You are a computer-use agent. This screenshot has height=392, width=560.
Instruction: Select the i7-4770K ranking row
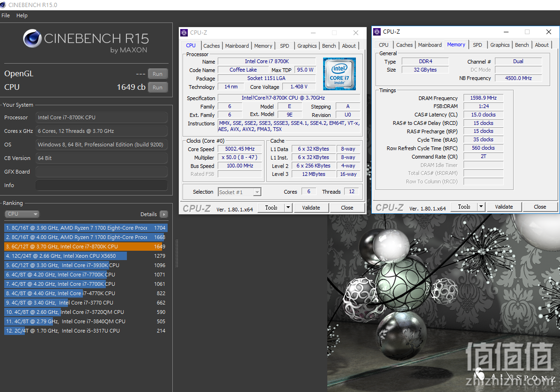86,293
